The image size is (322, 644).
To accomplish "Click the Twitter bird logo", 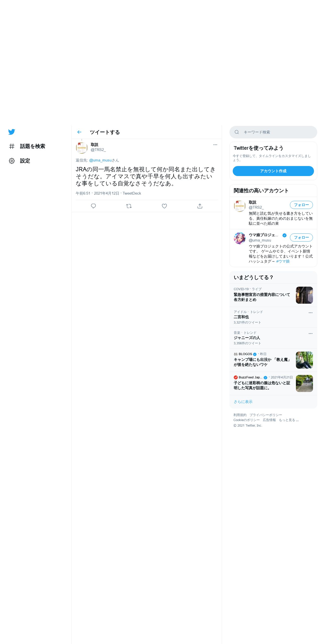I will pyautogui.click(x=12, y=132).
